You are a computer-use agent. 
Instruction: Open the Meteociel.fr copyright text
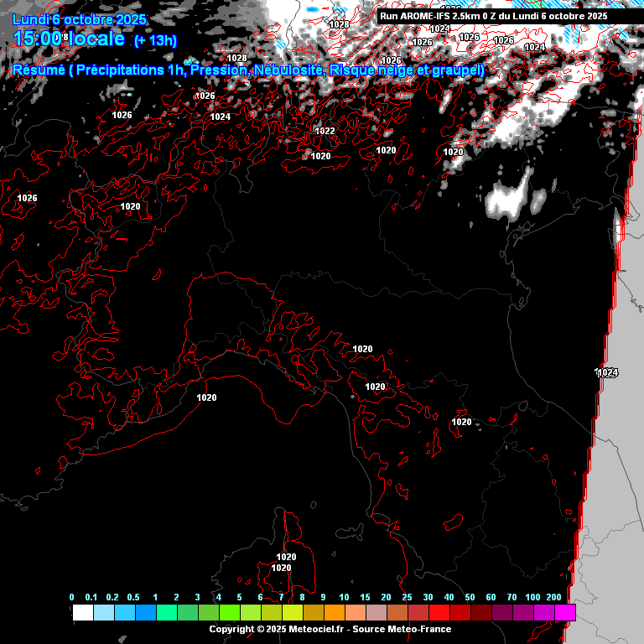point(330,629)
